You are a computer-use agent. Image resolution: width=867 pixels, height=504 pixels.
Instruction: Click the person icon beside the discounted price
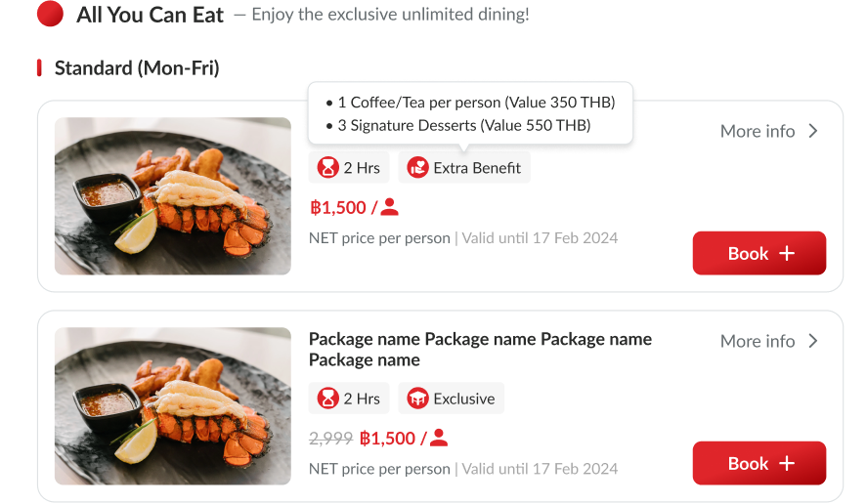(x=439, y=438)
